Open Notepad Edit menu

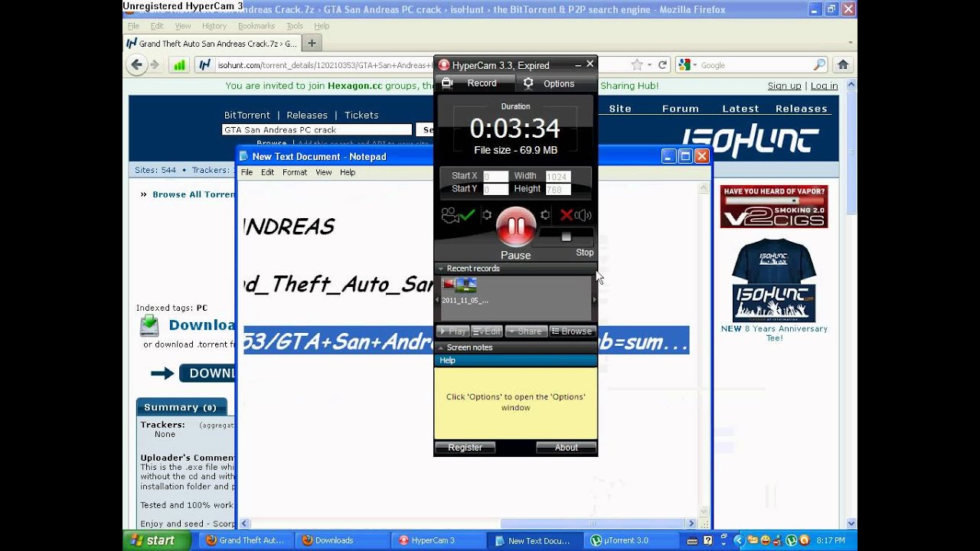267,172
